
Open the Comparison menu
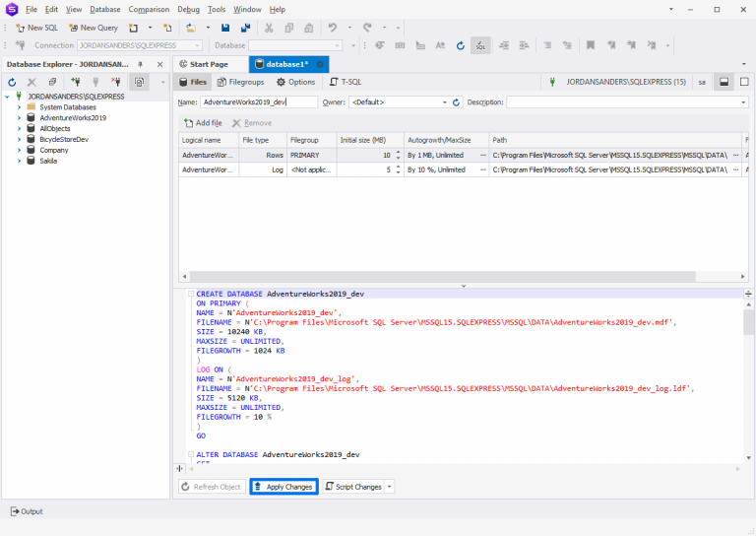pyautogui.click(x=149, y=9)
